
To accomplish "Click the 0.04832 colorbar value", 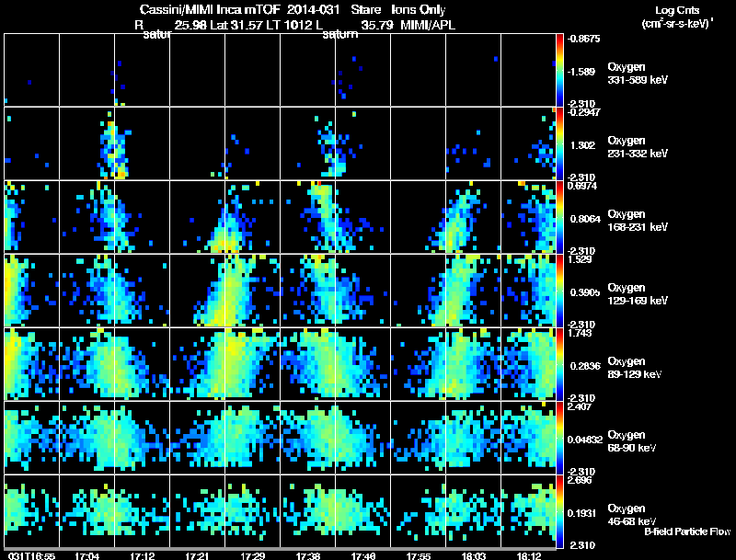I will 585,440.
